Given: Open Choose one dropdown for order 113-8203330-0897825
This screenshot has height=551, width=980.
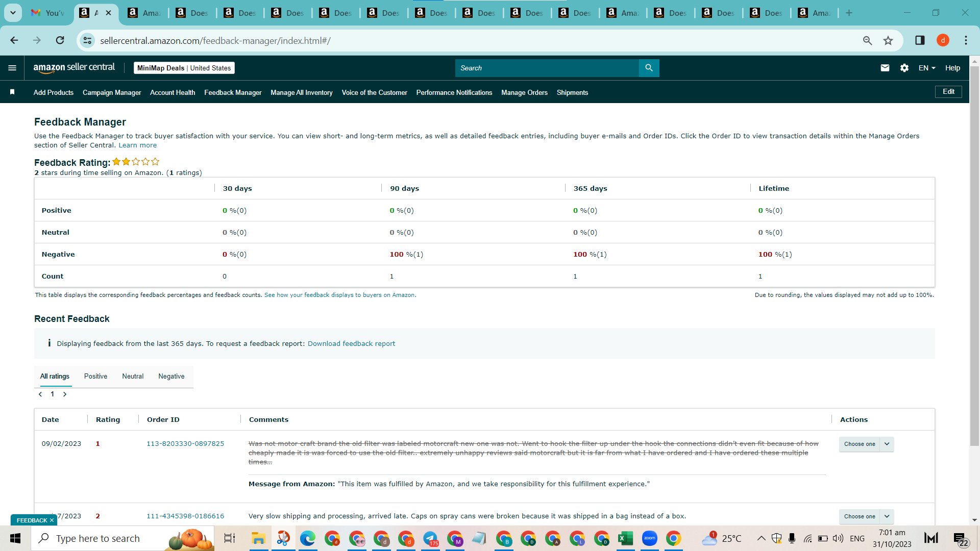Looking at the screenshot, I should 866,444.
